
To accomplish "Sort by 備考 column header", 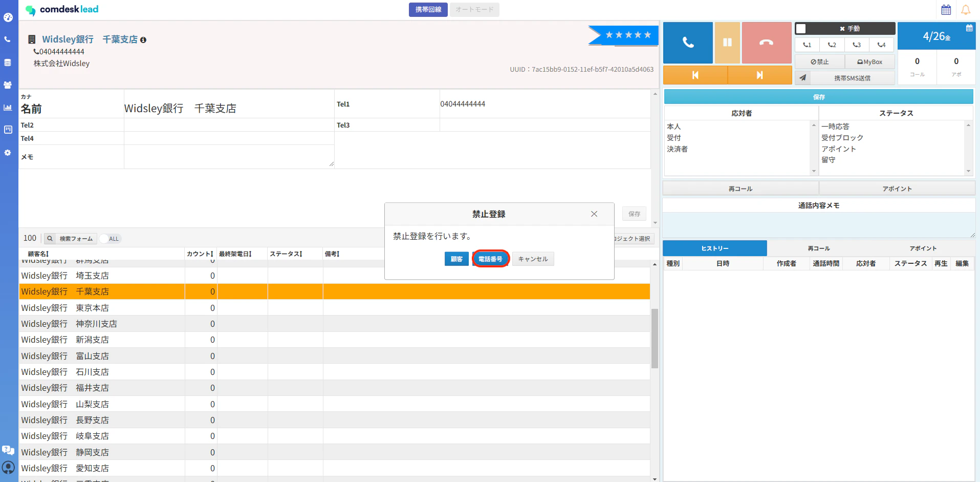I will [332, 254].
